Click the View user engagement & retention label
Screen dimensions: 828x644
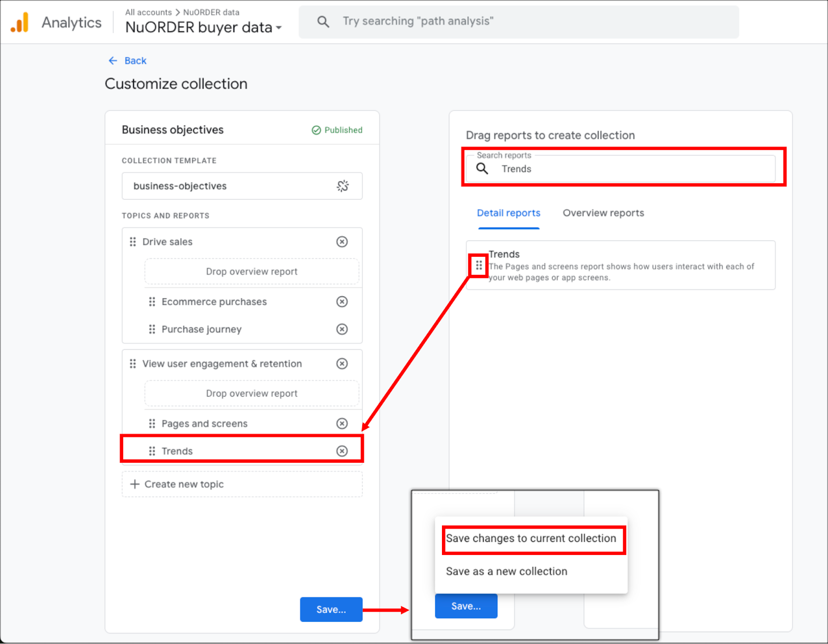[x=222, y=364]
